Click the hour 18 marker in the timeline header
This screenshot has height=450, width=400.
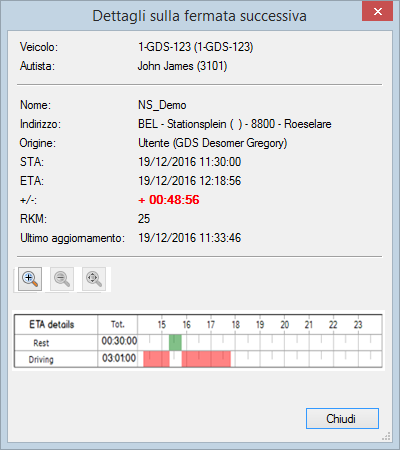pos(236,325)
